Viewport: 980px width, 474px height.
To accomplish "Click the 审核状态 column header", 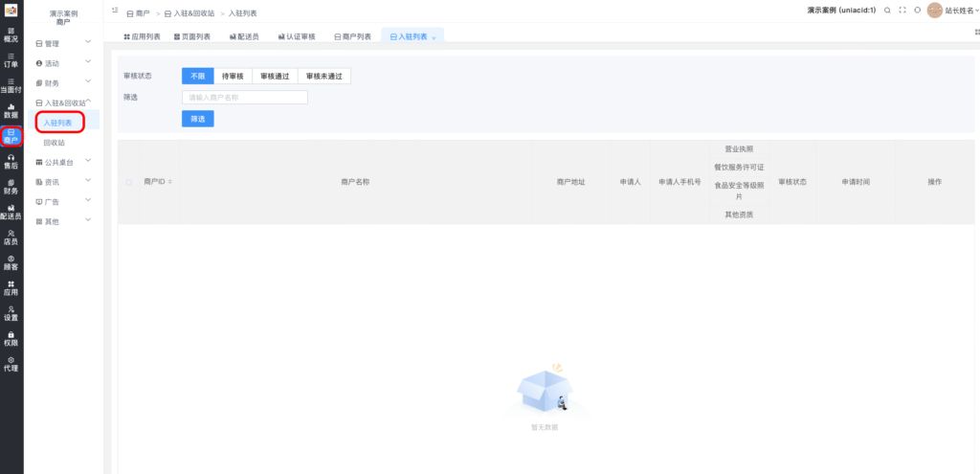I will click(791, 182).
